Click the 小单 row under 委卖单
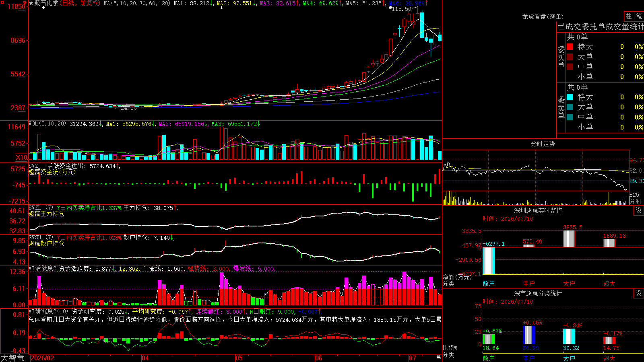 tap(605, 127)
